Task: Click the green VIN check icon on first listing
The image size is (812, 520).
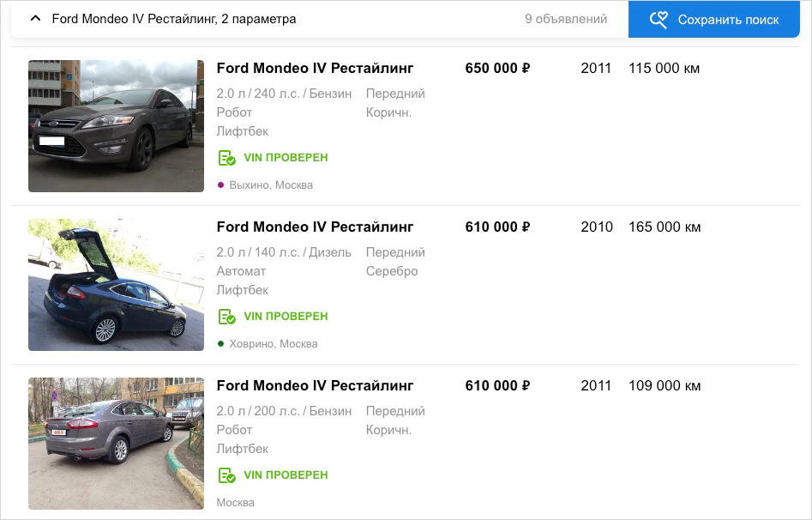Action: (x=227, y=158)
